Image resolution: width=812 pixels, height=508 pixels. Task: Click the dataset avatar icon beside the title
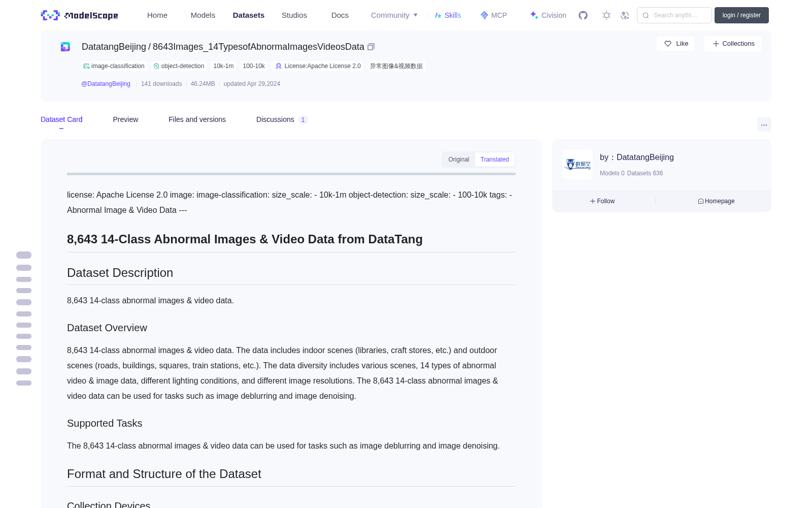tap(65, 47)
